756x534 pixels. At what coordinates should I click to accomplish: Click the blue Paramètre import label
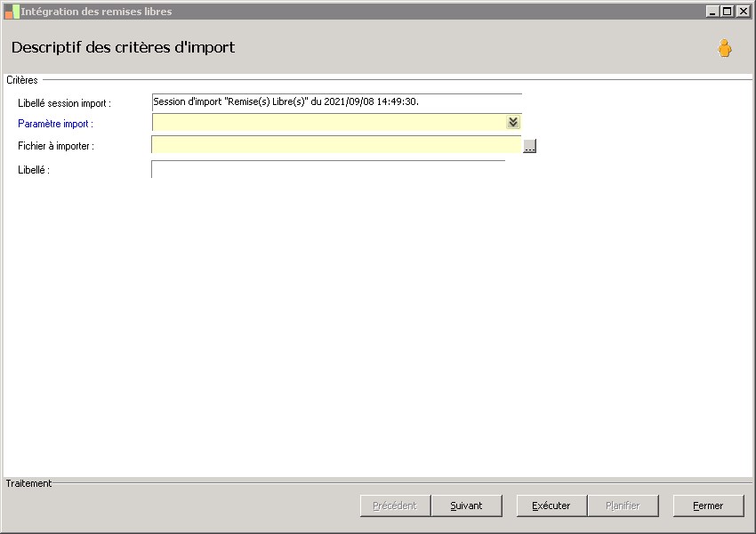tap(55, 124)
